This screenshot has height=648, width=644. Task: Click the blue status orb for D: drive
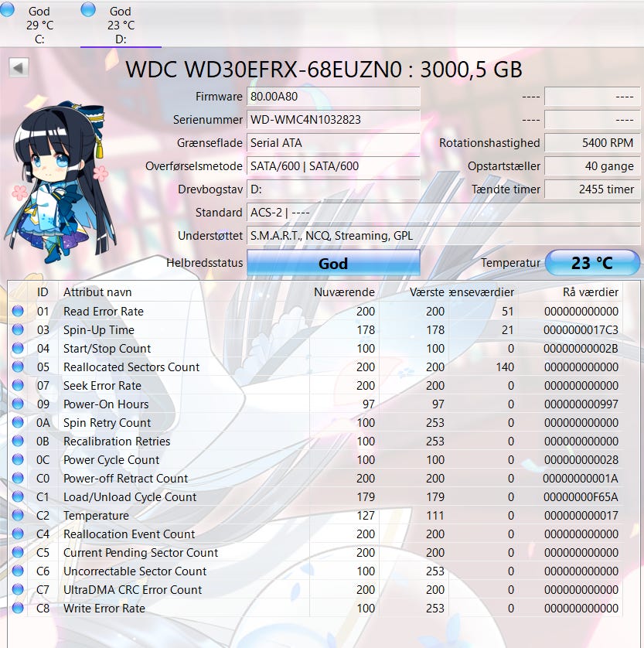tap(88, 9)
